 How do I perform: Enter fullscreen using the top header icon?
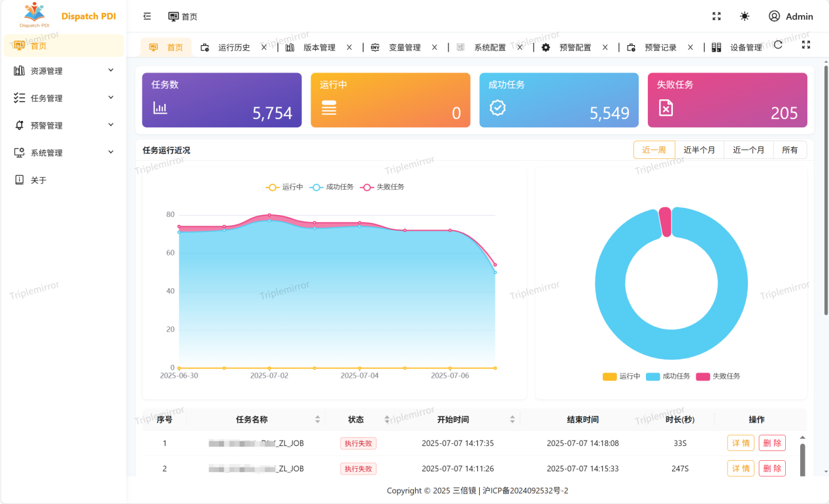[717, 16]
